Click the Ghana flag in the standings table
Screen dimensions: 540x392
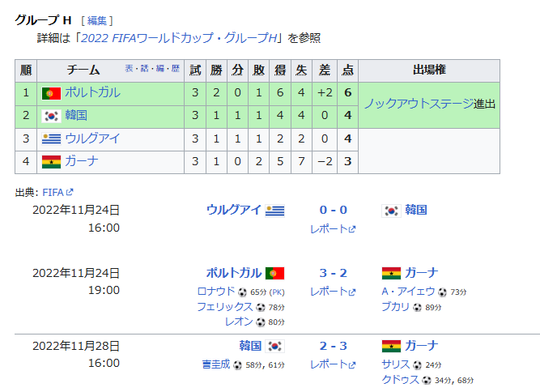51,161
